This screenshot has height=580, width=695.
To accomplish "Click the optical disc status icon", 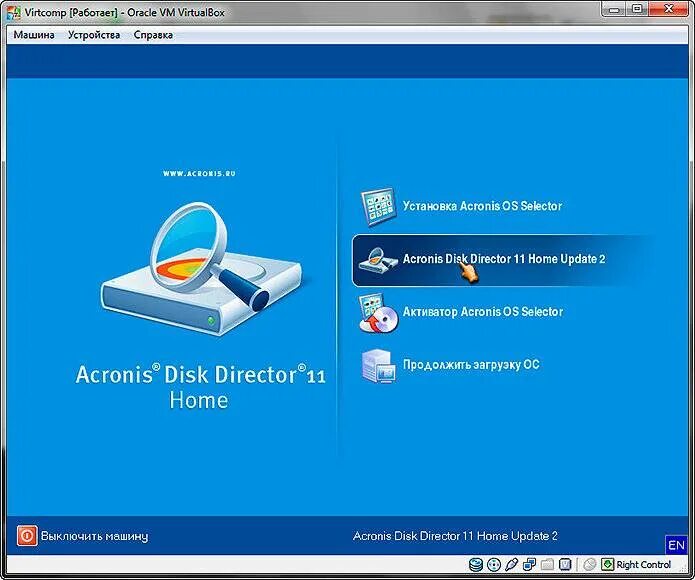I will coord(493,564).
